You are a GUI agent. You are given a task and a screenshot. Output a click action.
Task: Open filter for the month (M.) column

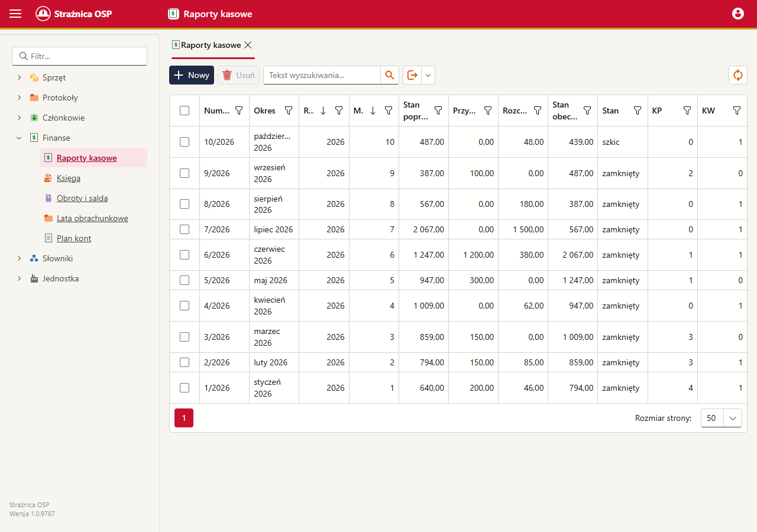(x=389, y=111)
